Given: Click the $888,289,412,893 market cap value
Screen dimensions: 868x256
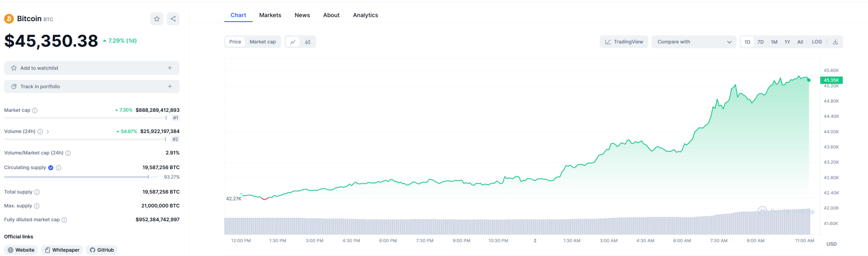Looking at the screenshot, I should 158,110.
